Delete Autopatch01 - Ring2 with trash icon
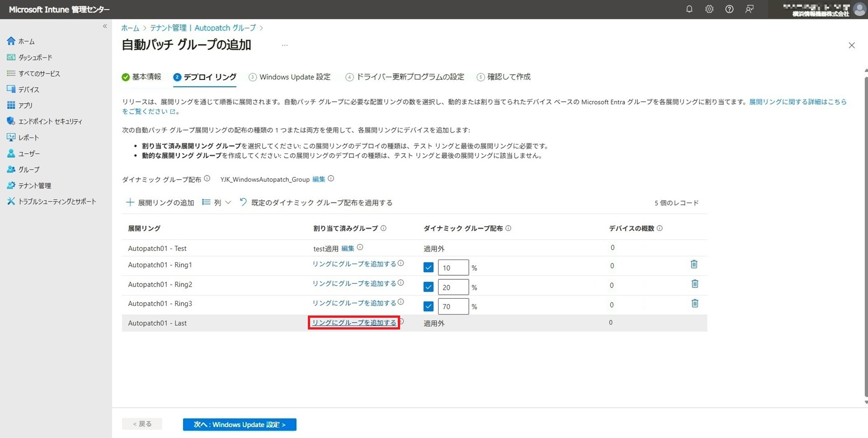868x438 pixels. pos(695,284)
